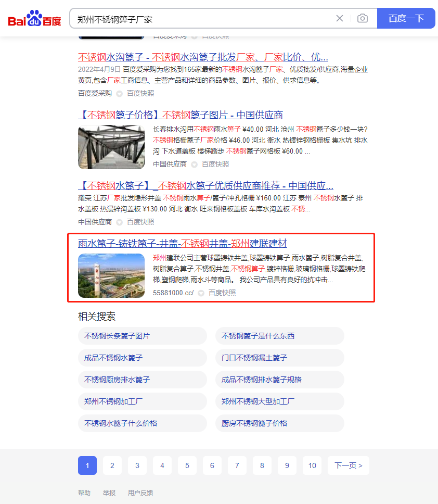The height and width of the screenshot is (504, 438).
Task: Select related search 厨房不锈钢篦子价格
Action: [280, 423]
